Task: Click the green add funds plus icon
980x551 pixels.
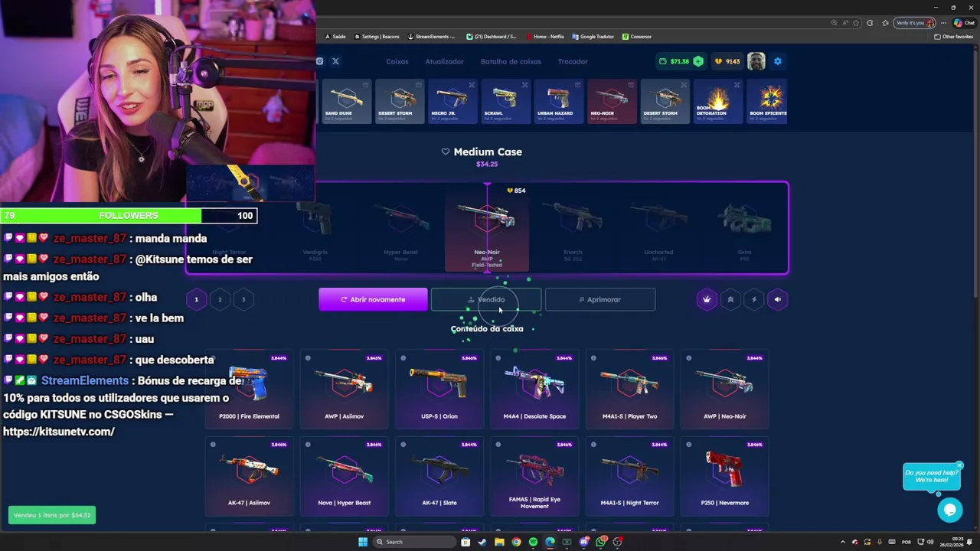Action: [697, 61]
